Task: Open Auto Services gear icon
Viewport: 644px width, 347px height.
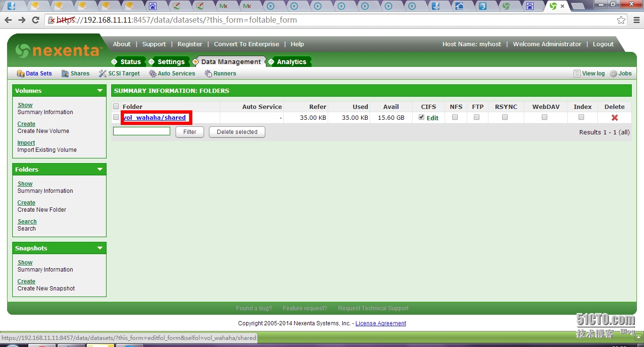Action: (153, 74)
